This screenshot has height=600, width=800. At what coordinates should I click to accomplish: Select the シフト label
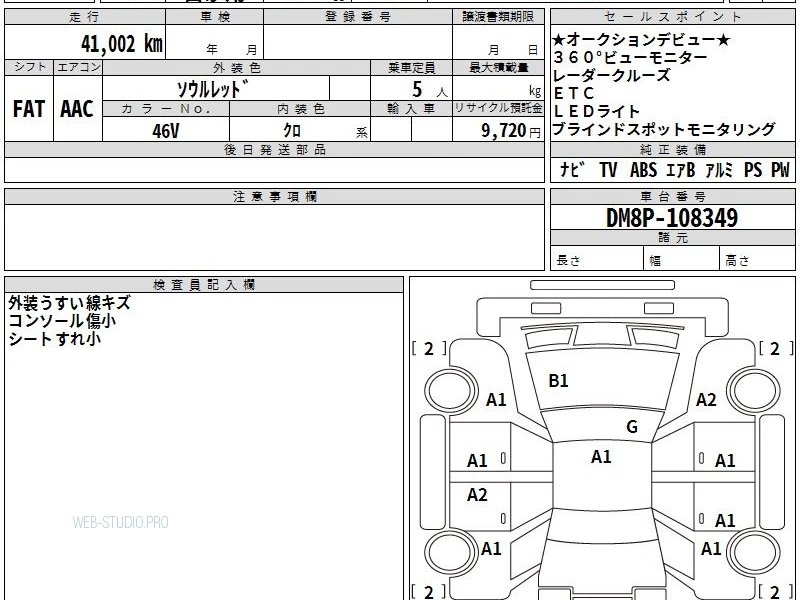tap(29, 67)
